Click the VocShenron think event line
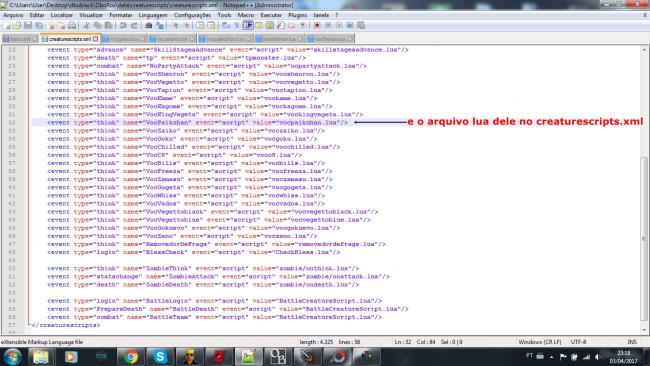Viewport: 650px width, 366px height. [194, 74]
